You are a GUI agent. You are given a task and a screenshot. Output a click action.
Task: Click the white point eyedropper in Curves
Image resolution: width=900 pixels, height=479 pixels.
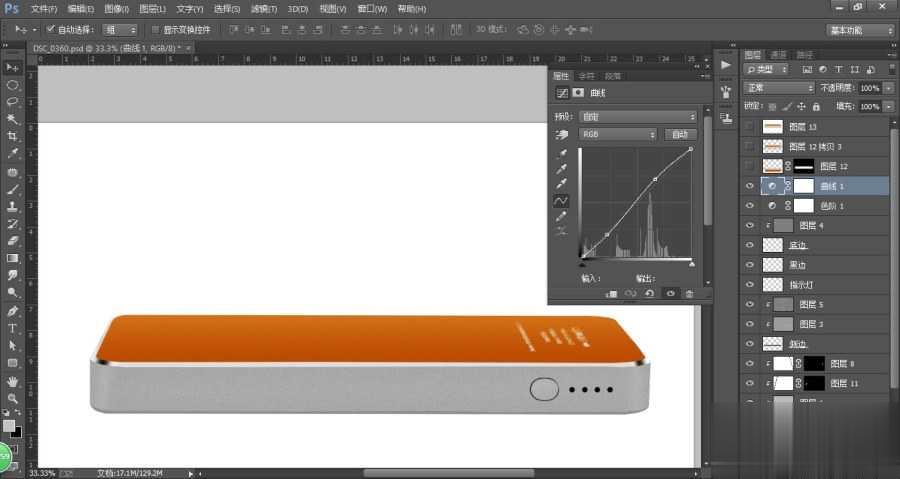click(x=561, y=184)
